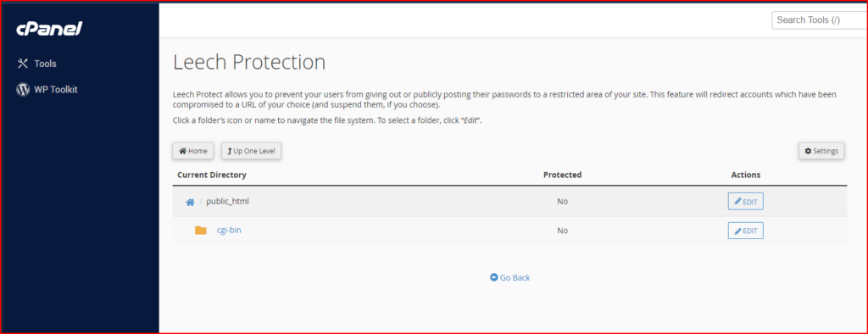The height and width of the screenshot is (334, 868).
Task: Click the gear icon on Settings button
Action: pyautogui.click(x=808, y=151)
